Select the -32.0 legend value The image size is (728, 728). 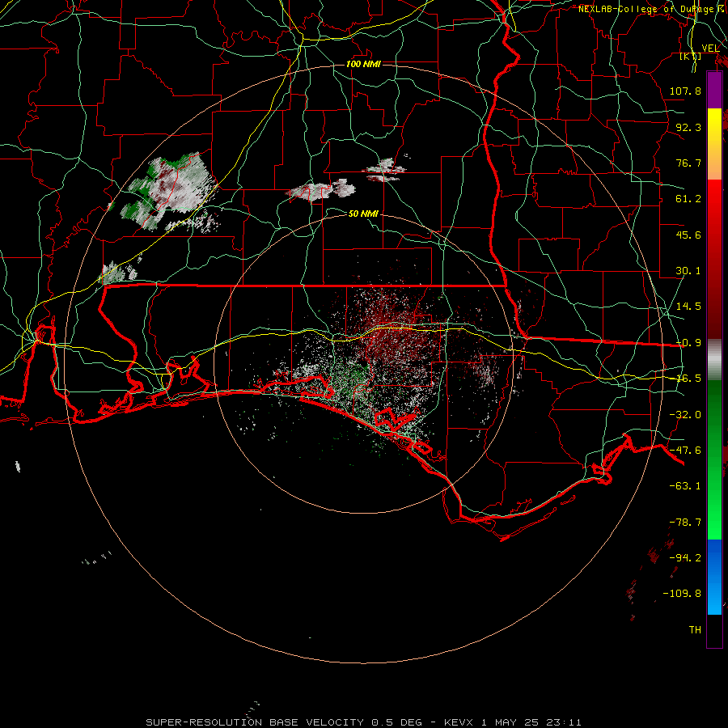[x=685, y=415]
